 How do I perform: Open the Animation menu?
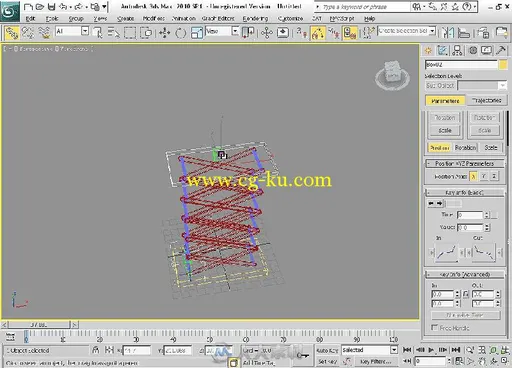click(x=184, y=19)
